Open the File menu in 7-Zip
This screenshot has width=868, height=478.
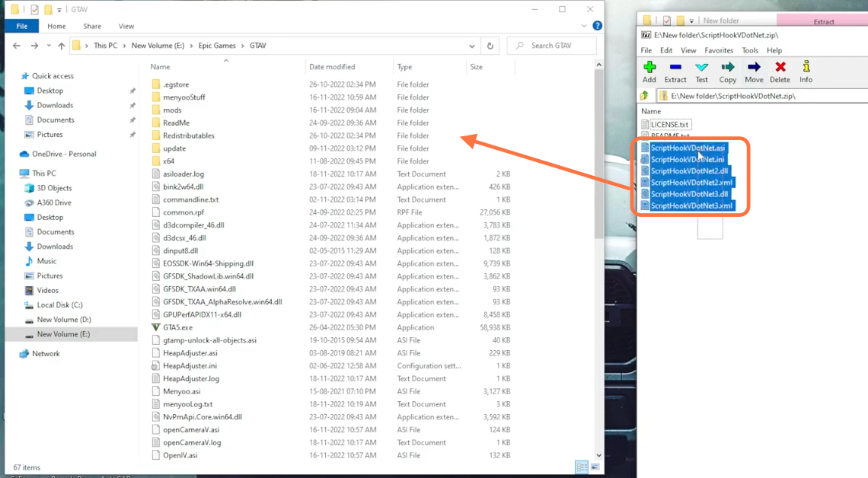coord(646,50)
